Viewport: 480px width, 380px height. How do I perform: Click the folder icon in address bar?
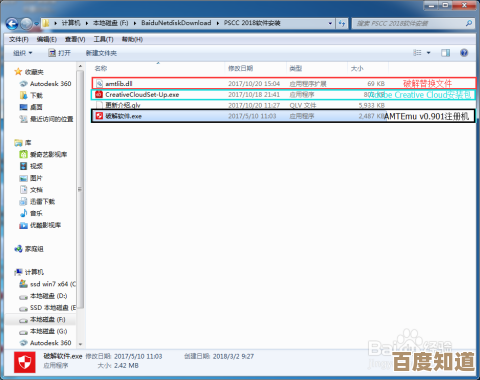tap(46, 23)
